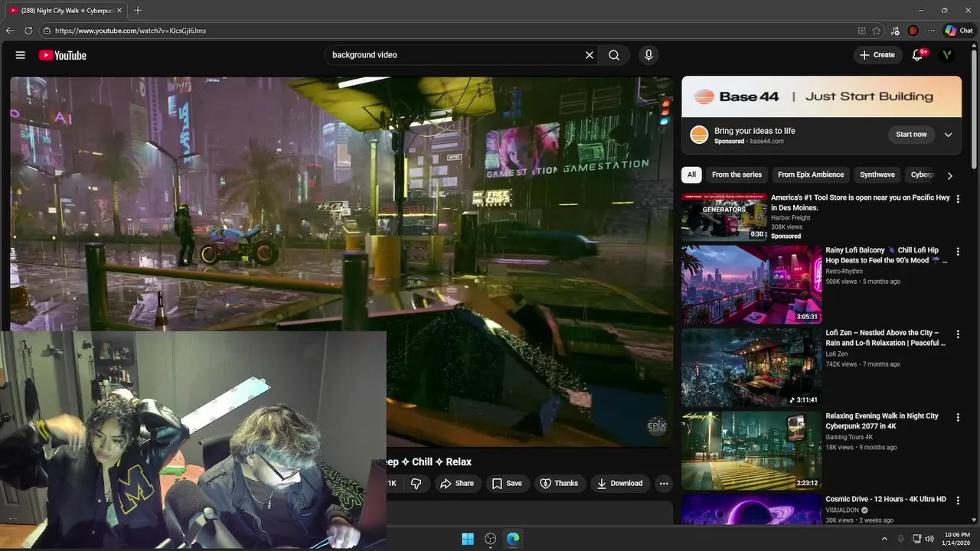This screenshot has height=551, width=980.
Task: Download the video
Action: point(619,484)
